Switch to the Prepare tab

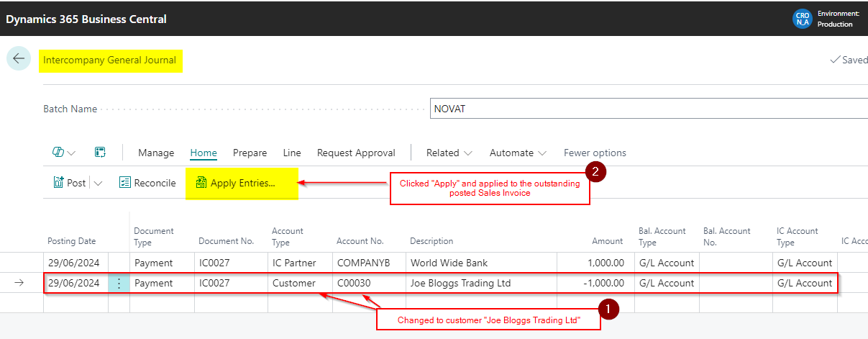click(250, 153)
